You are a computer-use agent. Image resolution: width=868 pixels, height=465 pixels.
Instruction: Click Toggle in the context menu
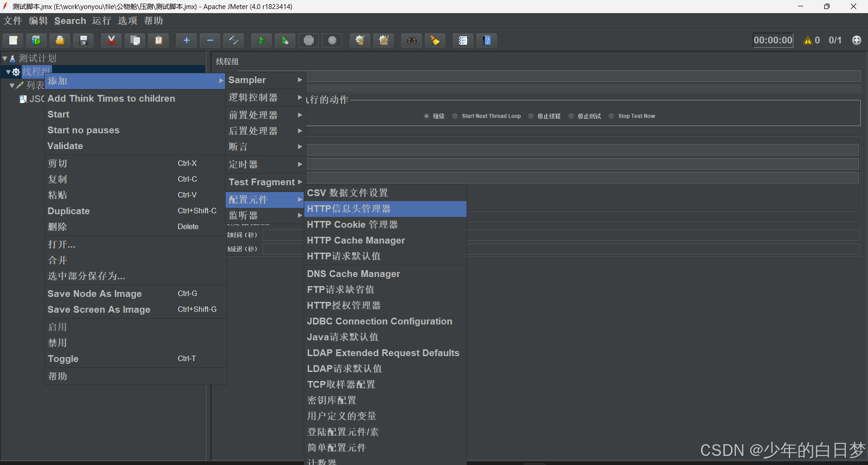click(135, 359)
